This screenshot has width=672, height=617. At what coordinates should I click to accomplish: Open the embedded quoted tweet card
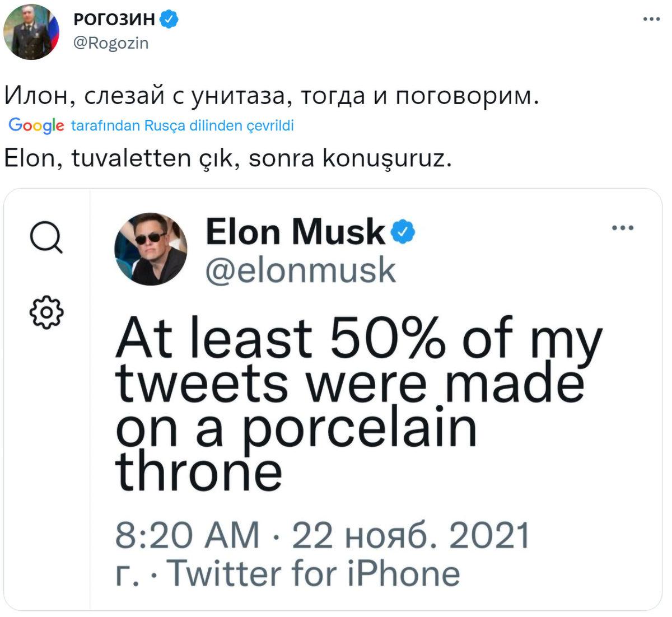(x=336, y=400)
